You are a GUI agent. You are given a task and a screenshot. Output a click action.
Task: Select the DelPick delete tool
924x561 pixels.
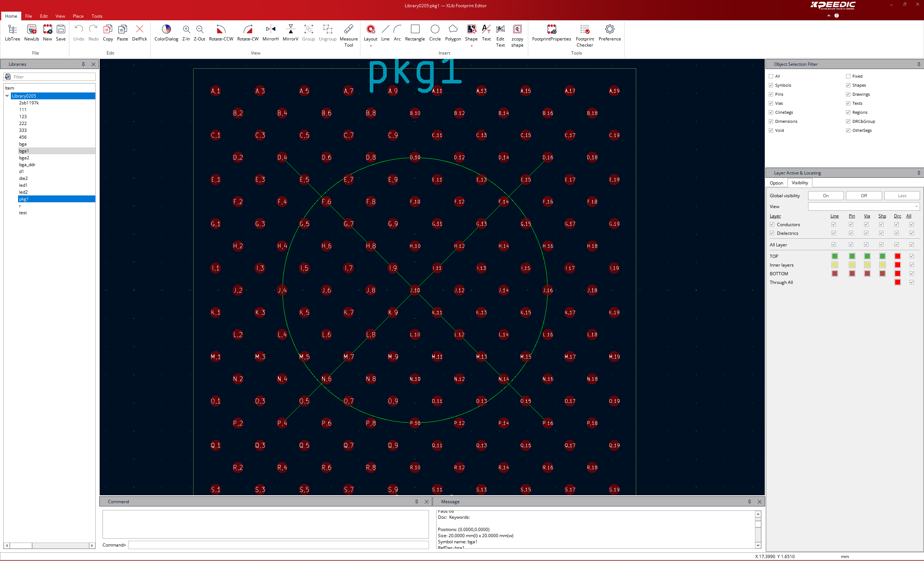point(139,33)
